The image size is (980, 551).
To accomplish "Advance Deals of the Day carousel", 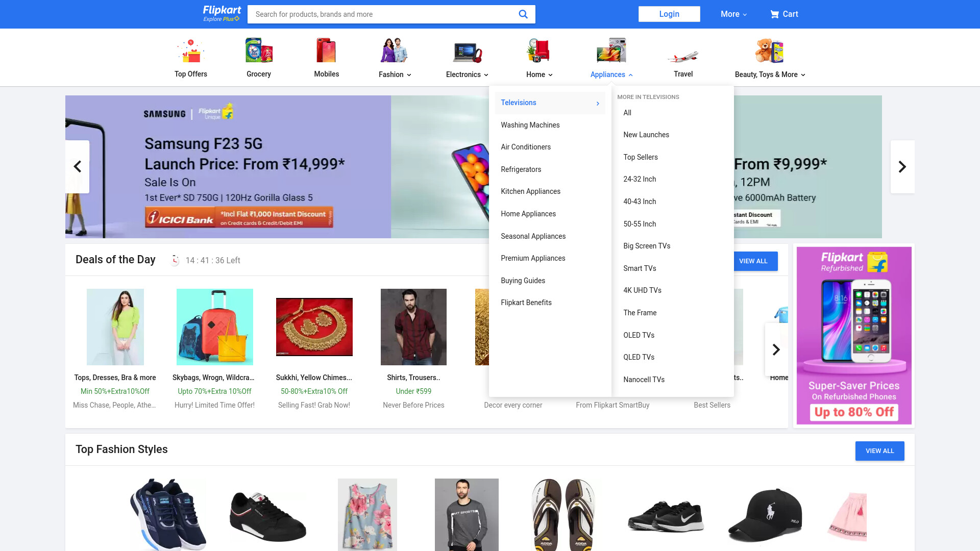I will pyautogui.click(x=776, y=349).
